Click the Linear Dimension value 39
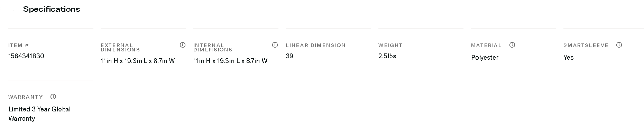This screenshot has height=139, width=644. pyautogui.click(x=289, y=56)
